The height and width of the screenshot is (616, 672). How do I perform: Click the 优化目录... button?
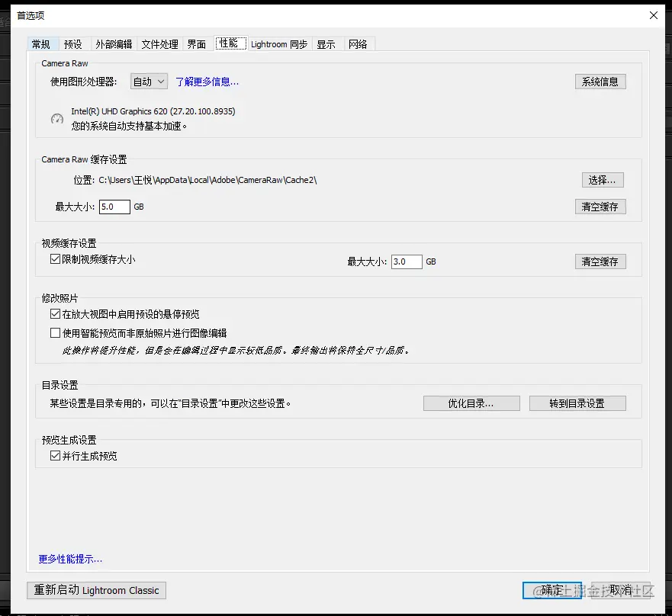[x=471, y=403]
